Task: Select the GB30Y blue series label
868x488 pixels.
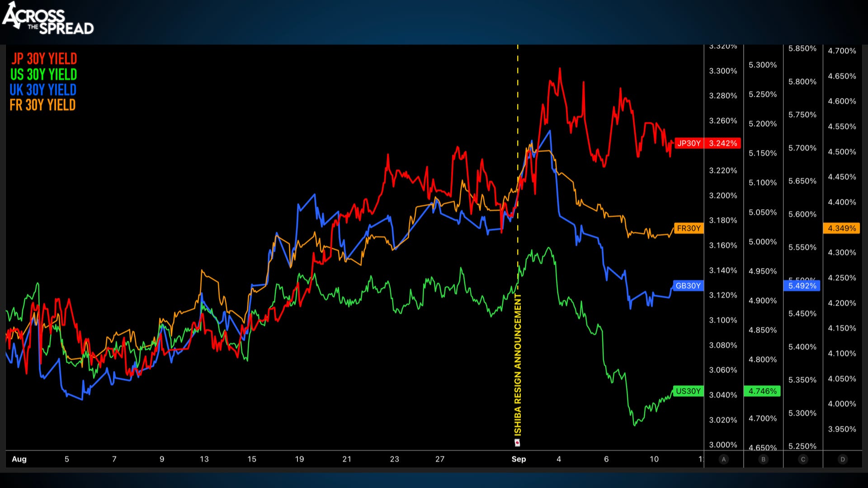Action: pyautogui.click(x=688, y=286)
